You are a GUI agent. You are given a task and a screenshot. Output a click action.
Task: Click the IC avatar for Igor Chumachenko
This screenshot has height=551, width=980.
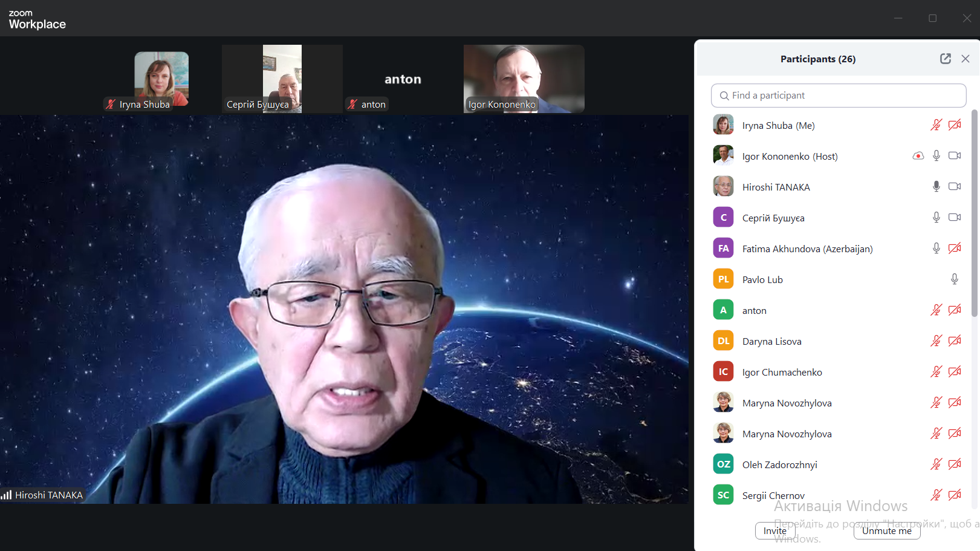point(723,371)
